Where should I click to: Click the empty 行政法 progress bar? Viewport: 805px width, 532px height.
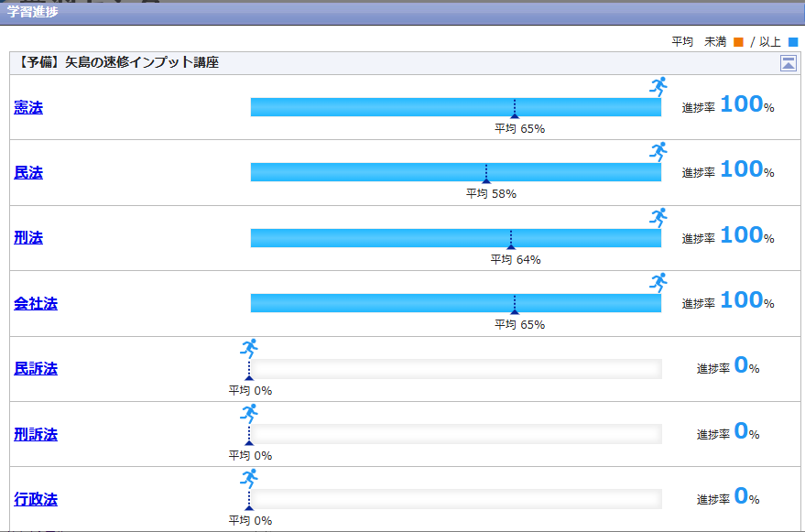455,499
